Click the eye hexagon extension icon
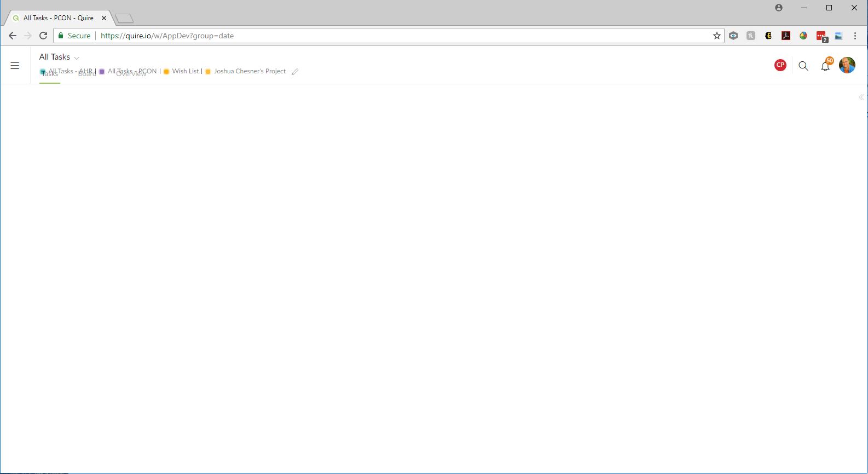Viewport: 868px width, 474px height. tap(733, 36)
